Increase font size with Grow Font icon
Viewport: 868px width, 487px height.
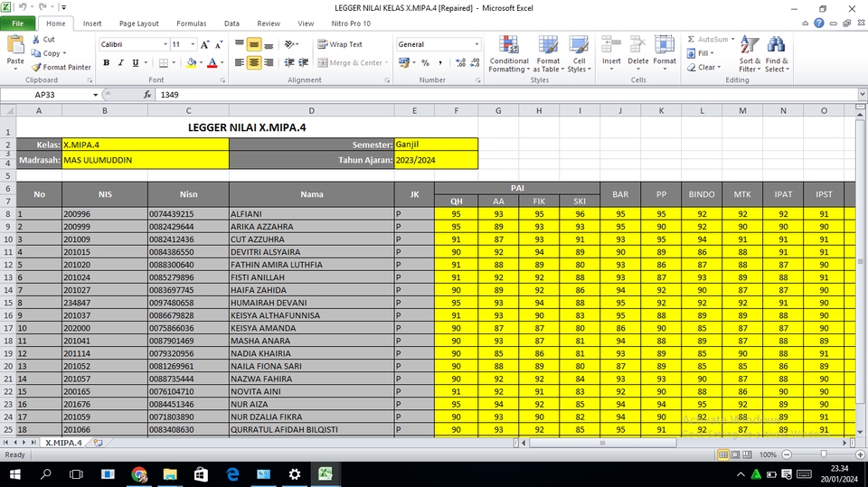pyautogui.click(x=205, y=44)
